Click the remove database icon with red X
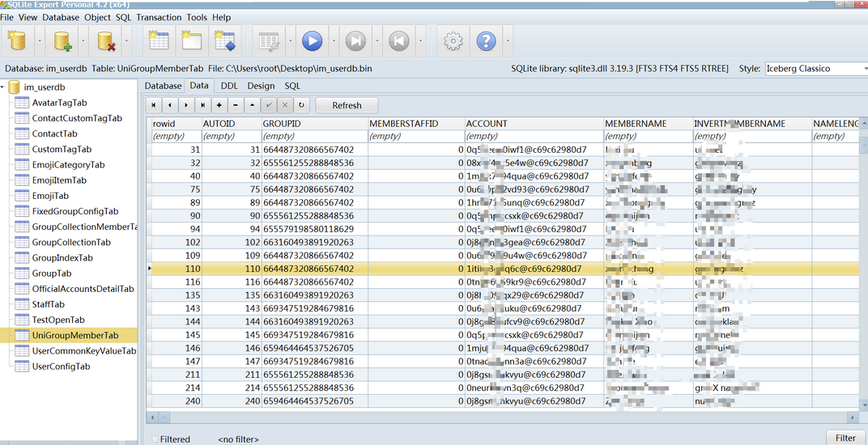 (x=106, y=41)
